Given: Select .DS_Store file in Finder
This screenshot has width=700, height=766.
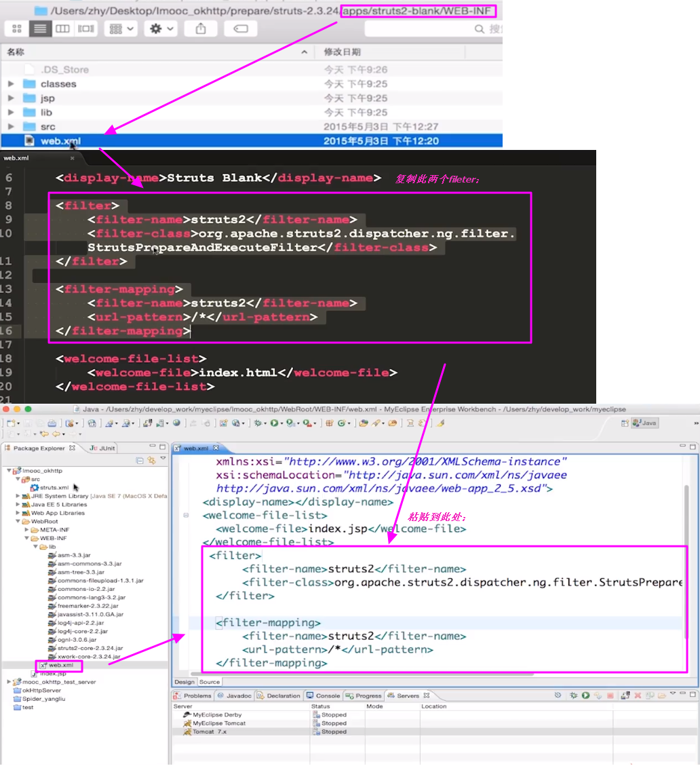Looking at the screenshot, I should [x=252, y=69].
